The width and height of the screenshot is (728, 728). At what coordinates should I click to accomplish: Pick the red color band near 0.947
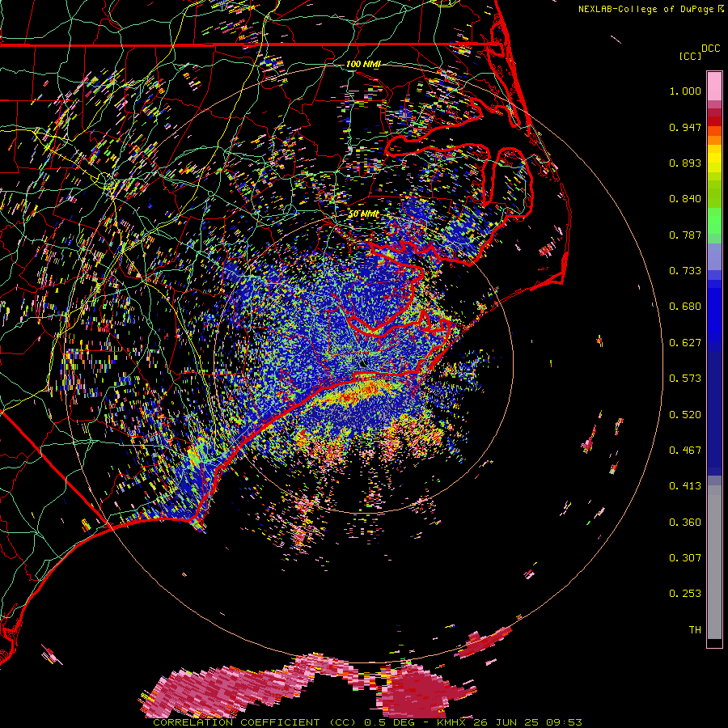pos(714,121)
